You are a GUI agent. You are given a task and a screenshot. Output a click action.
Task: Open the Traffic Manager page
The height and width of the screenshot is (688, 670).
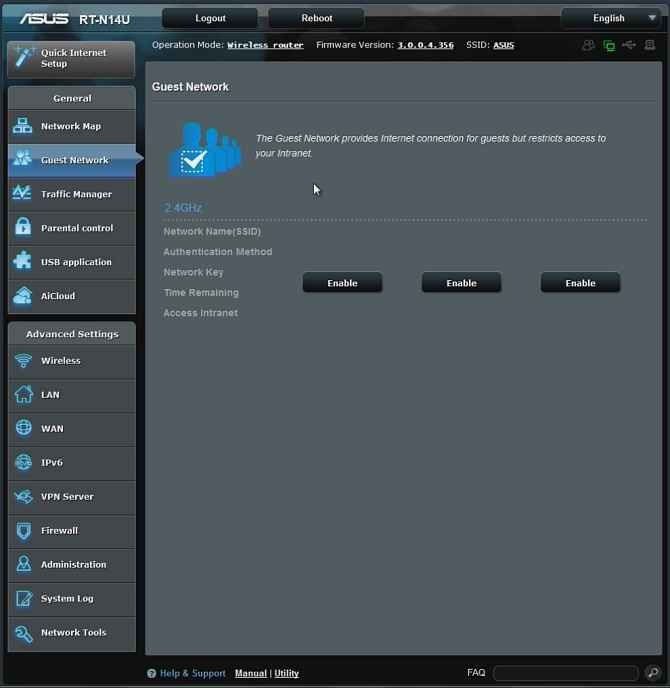coord(72,194)
